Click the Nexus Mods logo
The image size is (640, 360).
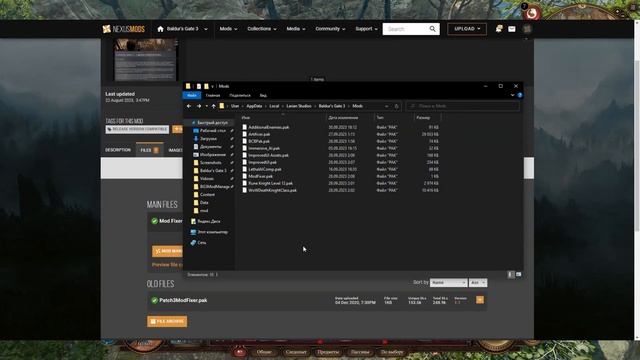tap(124, 29)
